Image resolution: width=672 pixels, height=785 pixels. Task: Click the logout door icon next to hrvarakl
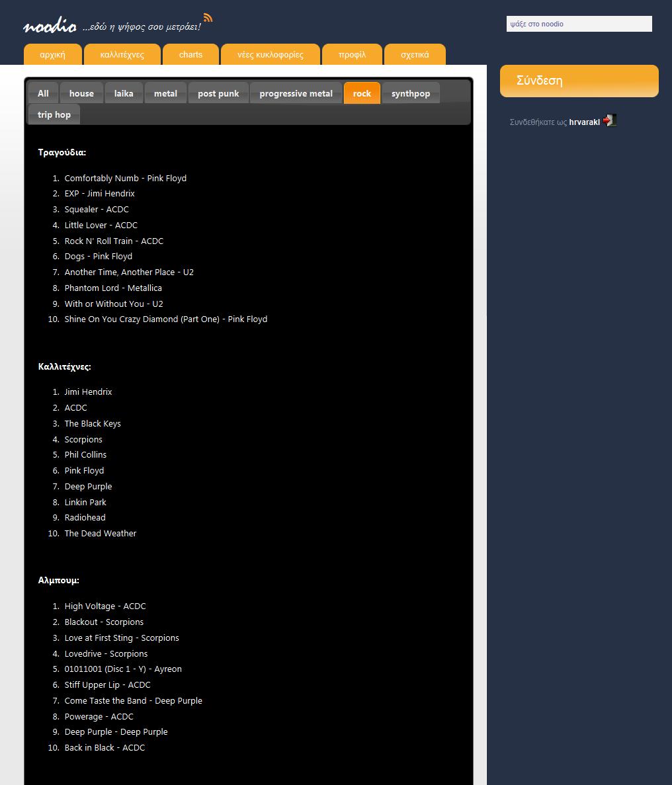pos(609,120)
